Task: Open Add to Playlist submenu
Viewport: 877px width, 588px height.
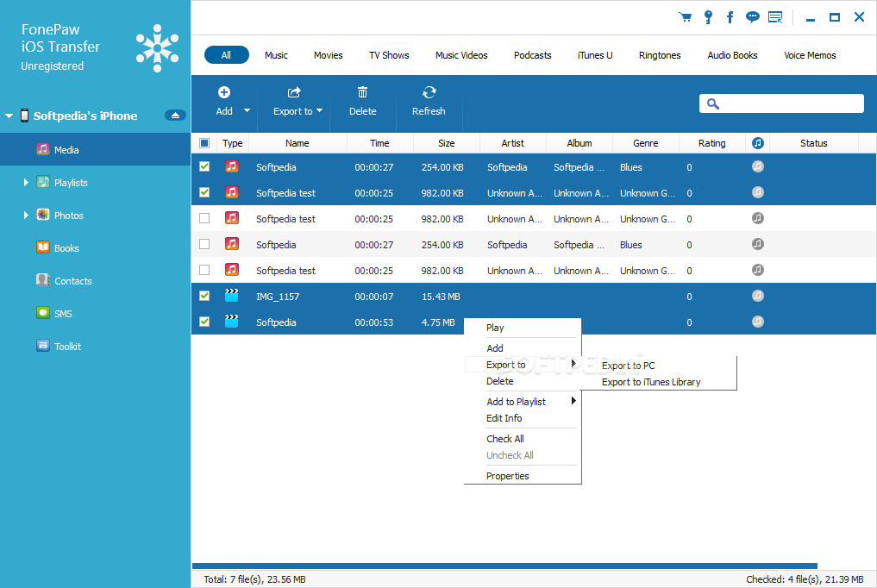Action: pyautogui.click(x=523, y=401)
